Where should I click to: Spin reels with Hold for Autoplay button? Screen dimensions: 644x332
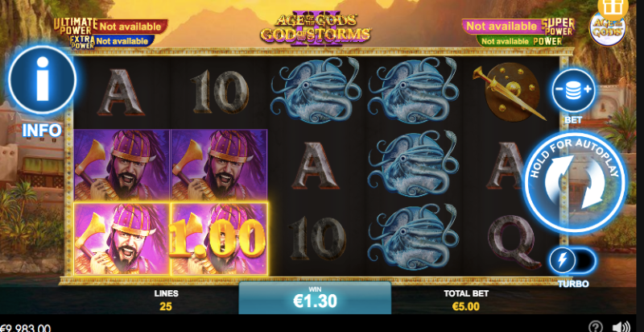click(x=575, y=182)
